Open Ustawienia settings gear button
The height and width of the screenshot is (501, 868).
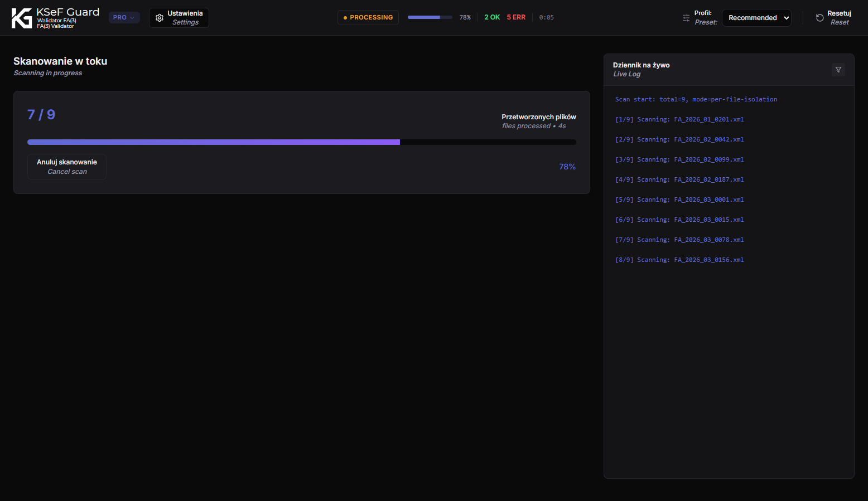[x=179, y=18]
